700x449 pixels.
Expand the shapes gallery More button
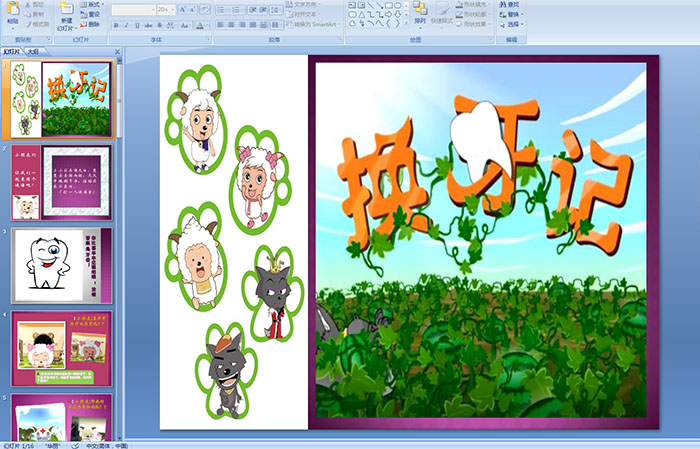click(406, 23)
